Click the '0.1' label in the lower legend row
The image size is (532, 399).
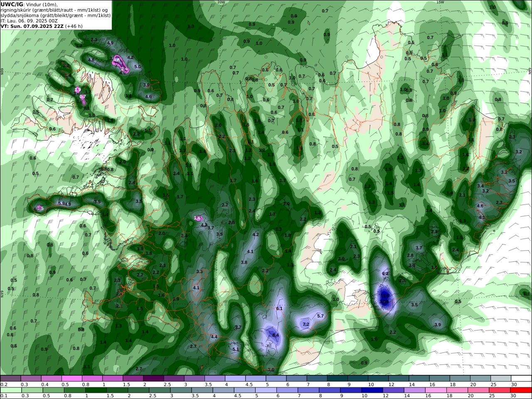click(3, 396)
